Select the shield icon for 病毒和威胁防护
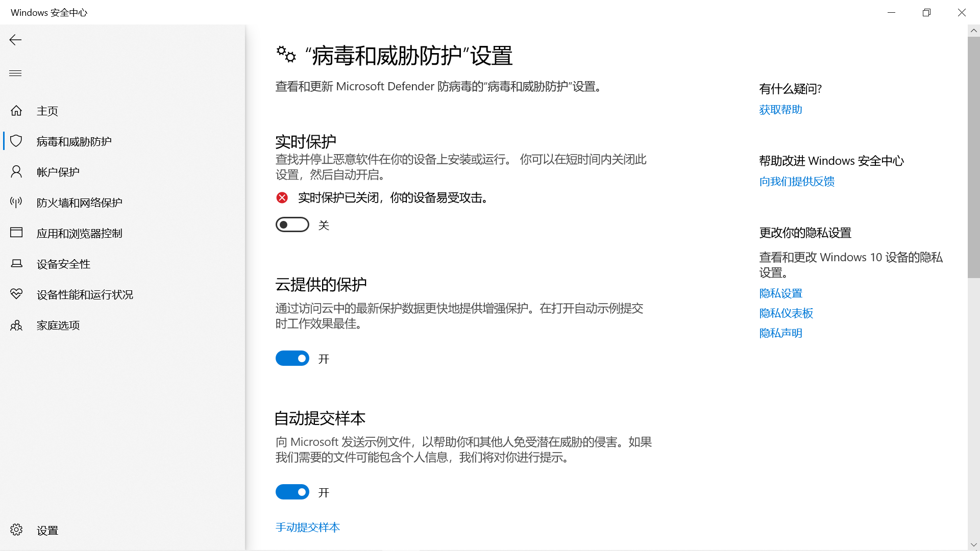 (x=16, y=141)
